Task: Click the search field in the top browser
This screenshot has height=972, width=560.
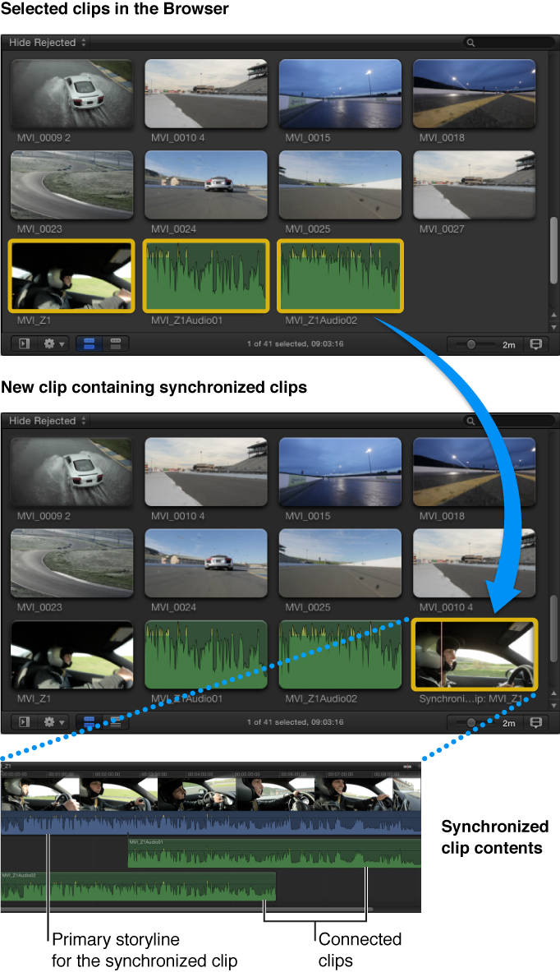Action: (x=508, y=43)
